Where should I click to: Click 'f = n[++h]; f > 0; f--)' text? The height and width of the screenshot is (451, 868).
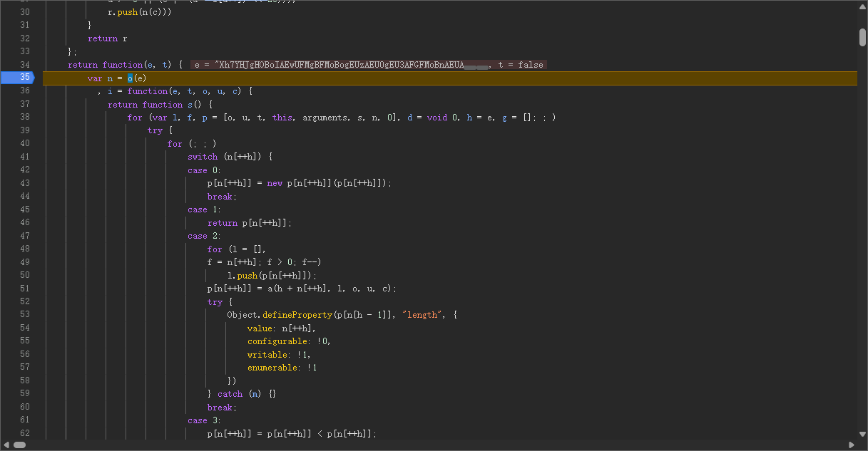(x=265, y=262)
